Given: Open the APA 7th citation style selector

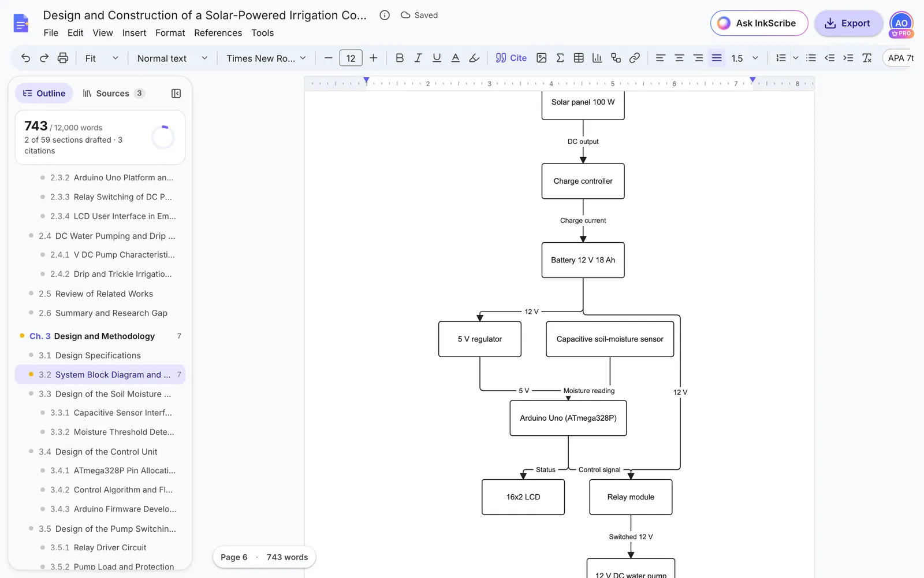Looking at the screenshot, I should pyautogui.click(x=899, y=58).
